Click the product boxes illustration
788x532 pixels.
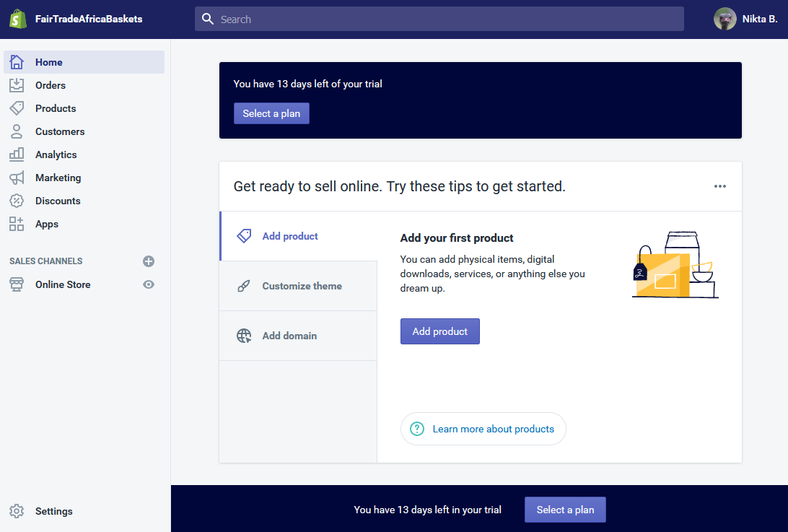click(675, 264)
